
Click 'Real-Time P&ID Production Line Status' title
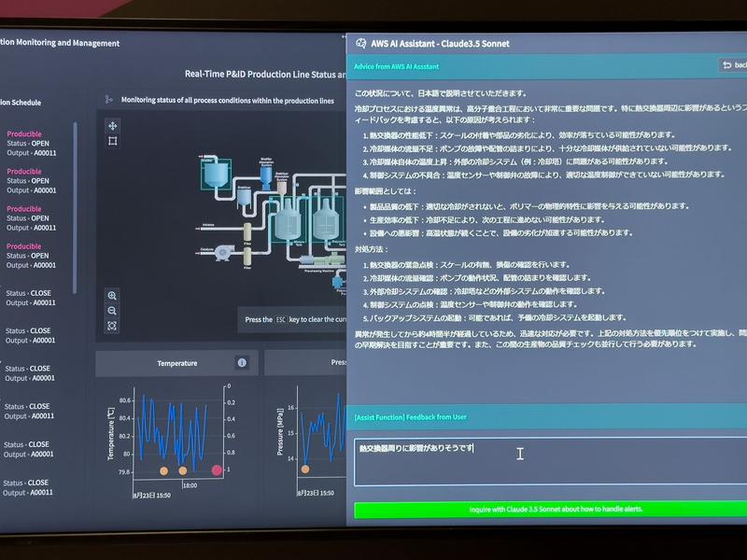click(x=265, y=75)
